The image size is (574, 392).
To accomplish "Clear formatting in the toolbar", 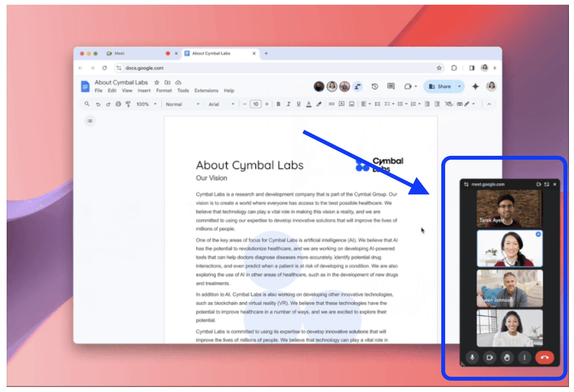I will [x=449, y=104].
